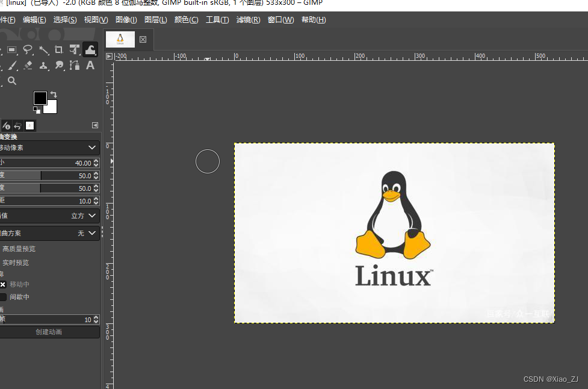Select the Text tool
The image size is (588, 389).
pyautogui.click(x=90, y=65)
